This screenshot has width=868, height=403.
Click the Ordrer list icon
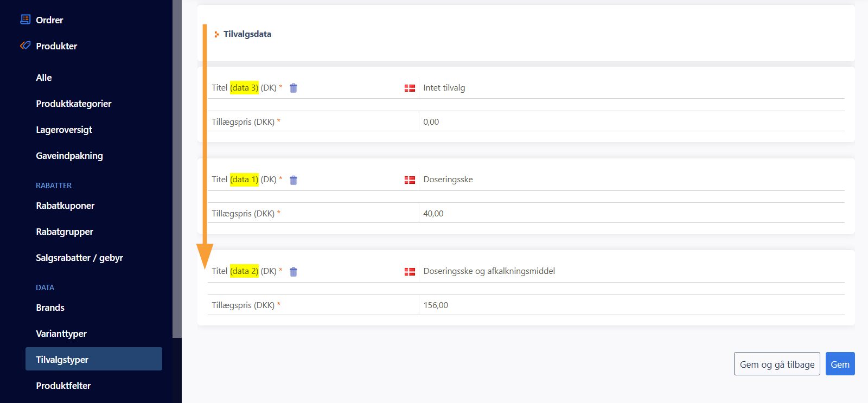click(25, 20)
